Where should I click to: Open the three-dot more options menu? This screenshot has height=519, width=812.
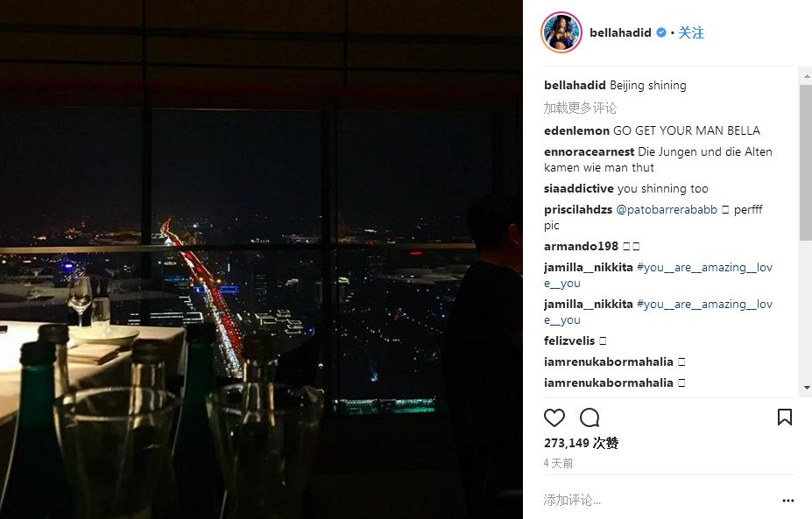(x=788, y=501)
